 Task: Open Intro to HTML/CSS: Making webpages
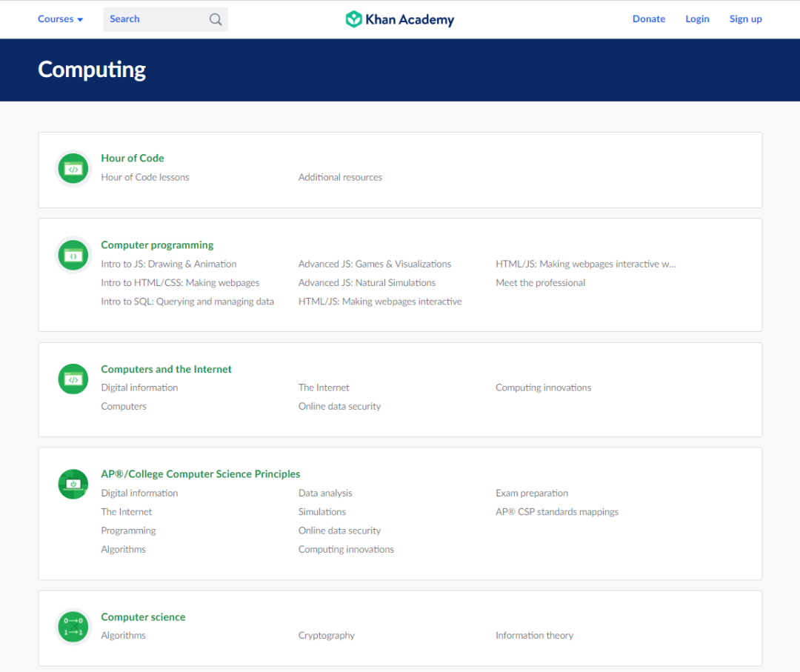180,283
